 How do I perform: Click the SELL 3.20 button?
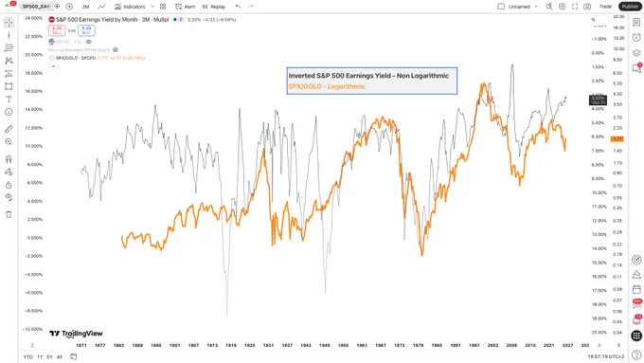pyautogui.click(x=57, y=30)
